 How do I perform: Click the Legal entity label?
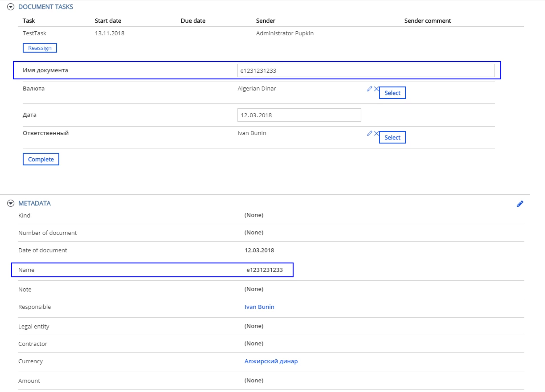[34, 327]
